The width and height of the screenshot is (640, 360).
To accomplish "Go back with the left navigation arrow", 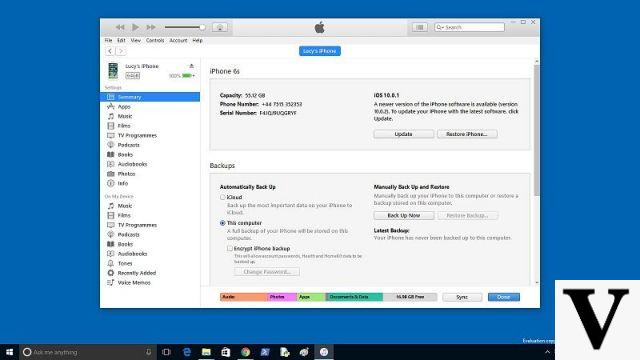I will click(110, 51).
